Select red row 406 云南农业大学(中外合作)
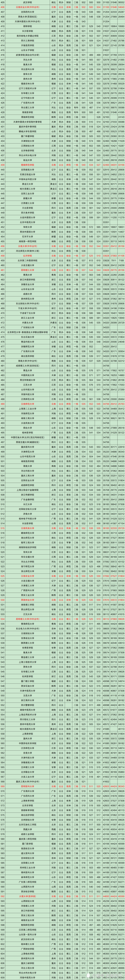125x980 pixels. [62, 7]
